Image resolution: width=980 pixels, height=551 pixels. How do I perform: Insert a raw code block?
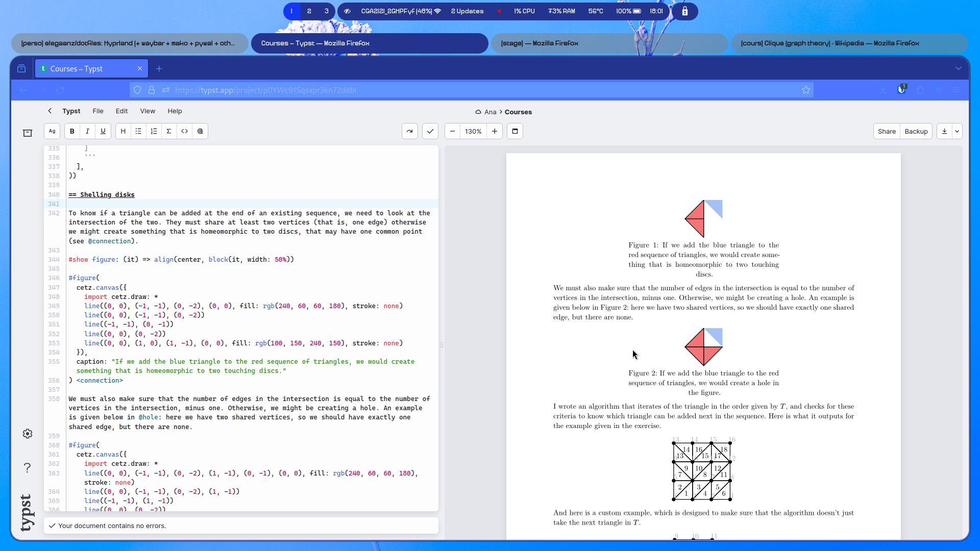[x=184, y=131]
